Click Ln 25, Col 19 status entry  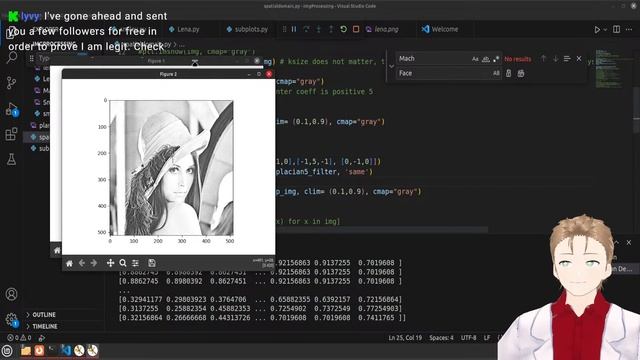click(x=405, y=338)
